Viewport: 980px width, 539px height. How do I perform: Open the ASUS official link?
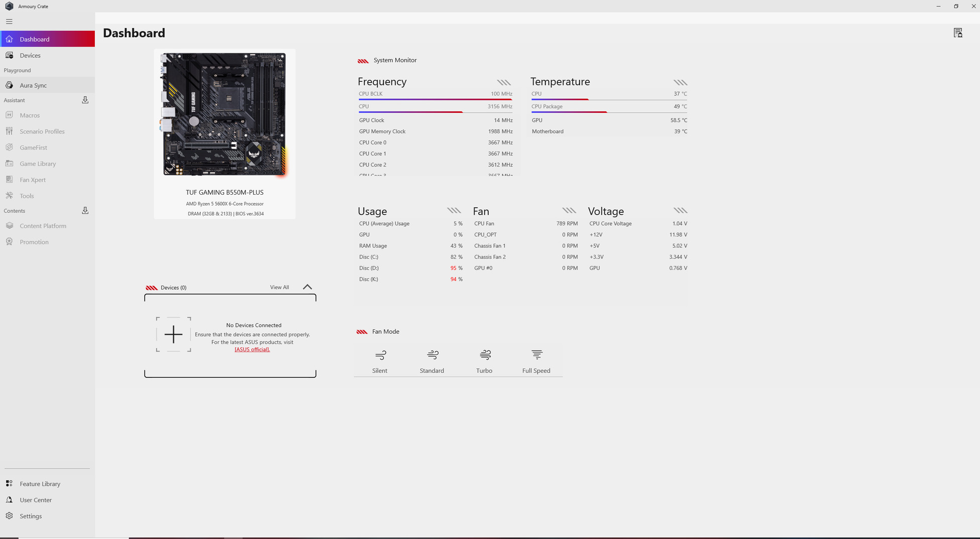click(252, 350)
